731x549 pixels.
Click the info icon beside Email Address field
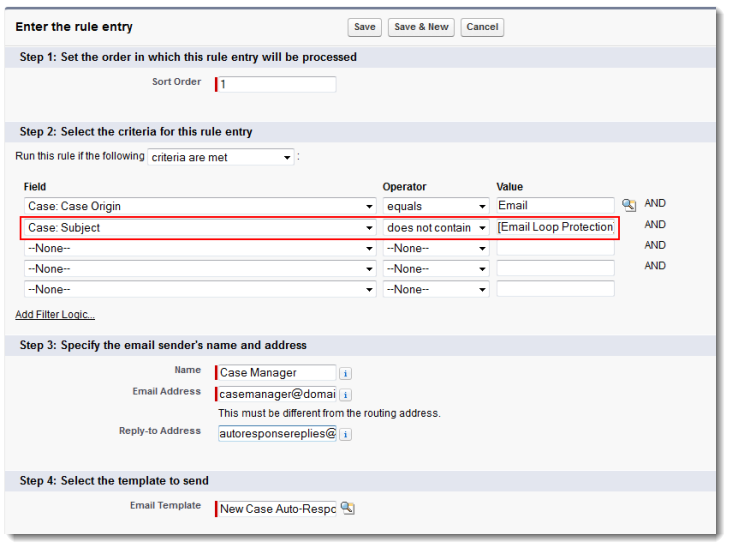pos(345,395)
